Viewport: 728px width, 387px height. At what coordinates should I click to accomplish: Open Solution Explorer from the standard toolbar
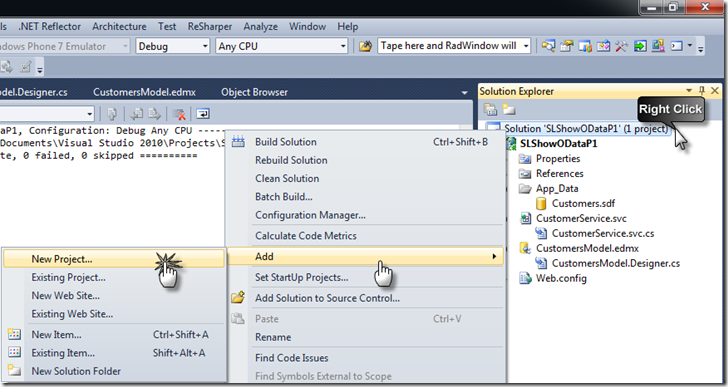tap(548, 46)
